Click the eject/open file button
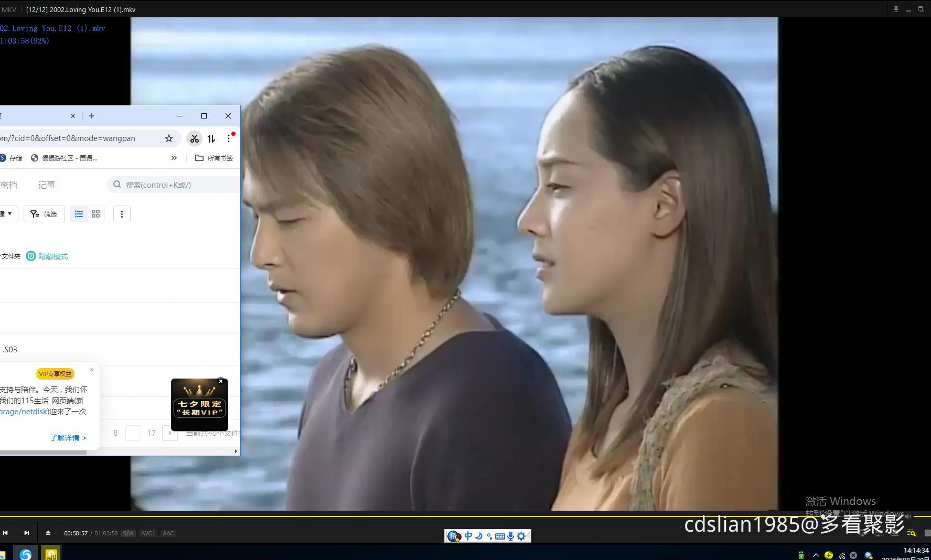Viewport: 931px width, 560px height. [x=48, y=533]
